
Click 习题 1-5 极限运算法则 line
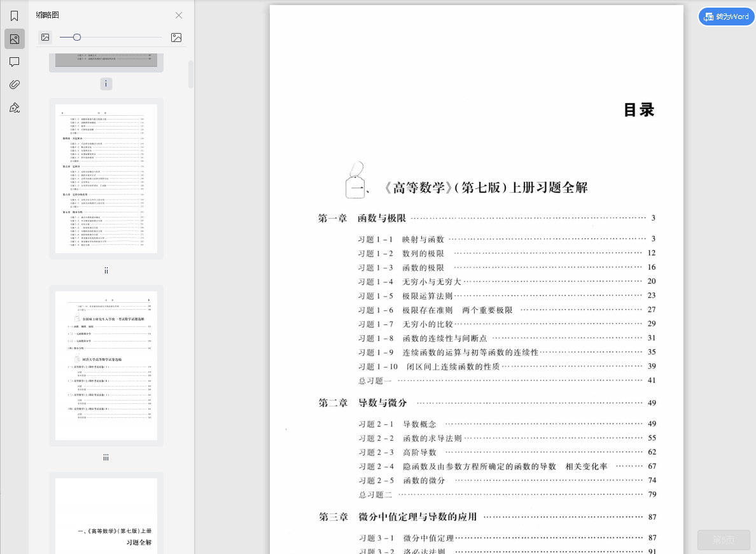click(x=507, y=296)
